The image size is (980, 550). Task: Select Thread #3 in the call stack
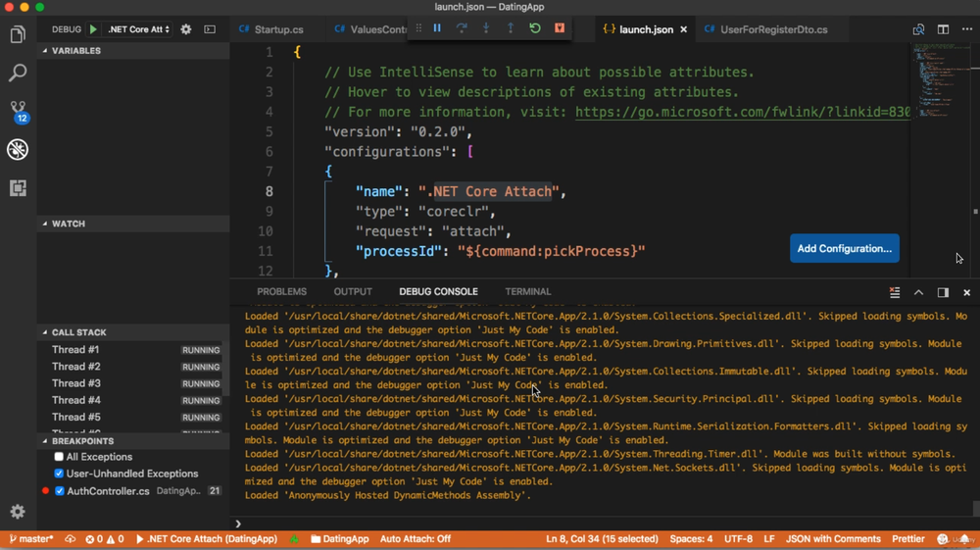click(133, 383)
